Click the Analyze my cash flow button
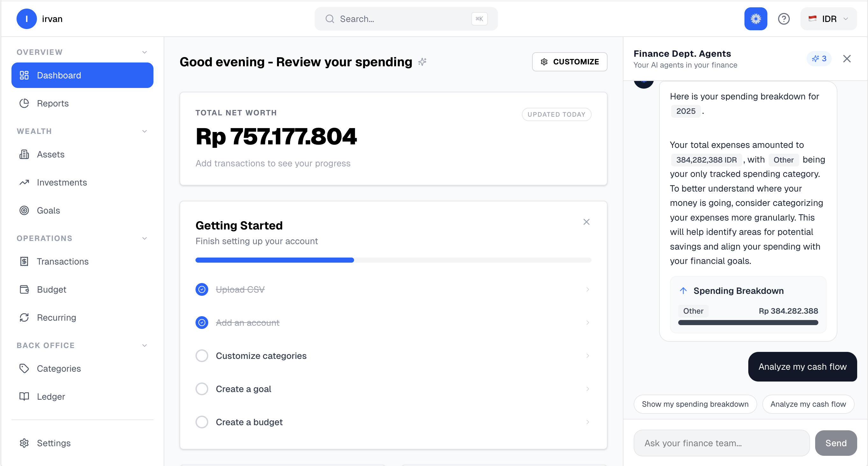This screenshot has height=466, width=868. pyautogui.click(x=802, y=367)
